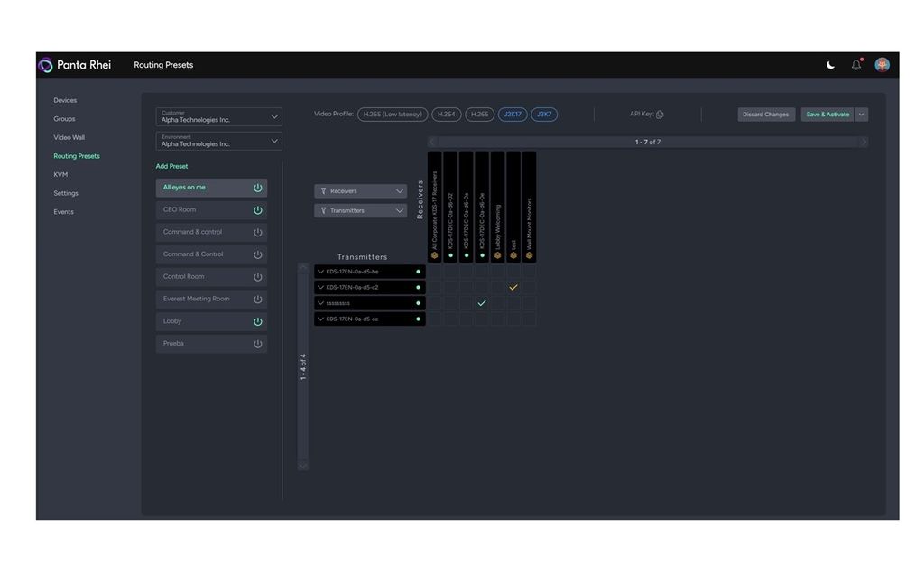Copy the API Key icon
Screen dimensions: 924x582
(x=660, y=115)
